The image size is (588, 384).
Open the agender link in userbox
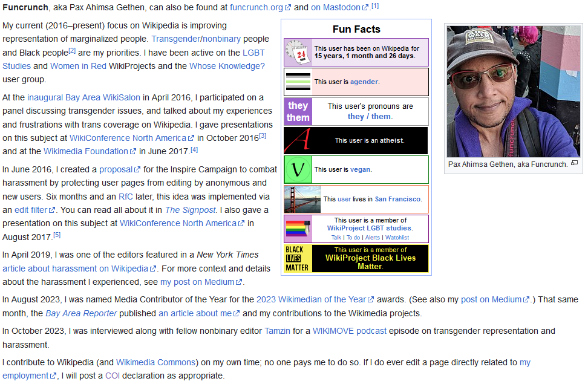point(364,82)
